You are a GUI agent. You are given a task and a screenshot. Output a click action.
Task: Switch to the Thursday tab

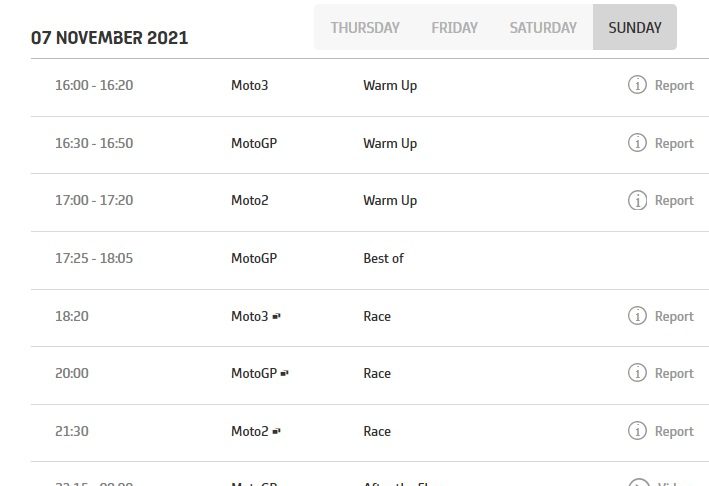365,28
